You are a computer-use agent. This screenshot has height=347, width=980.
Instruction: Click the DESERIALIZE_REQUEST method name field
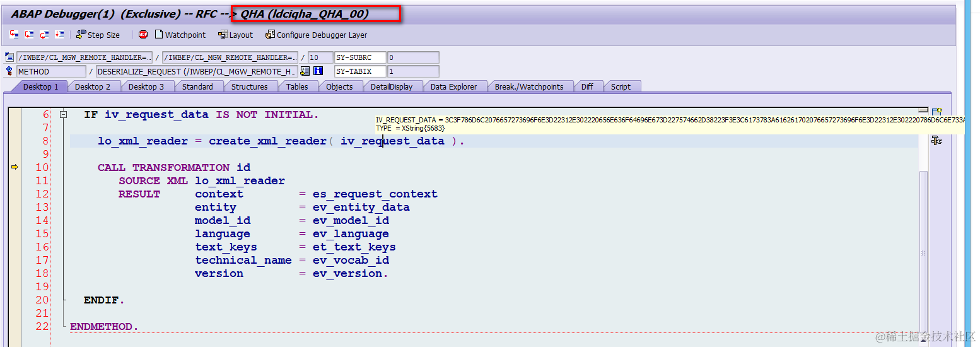(197, 71)
